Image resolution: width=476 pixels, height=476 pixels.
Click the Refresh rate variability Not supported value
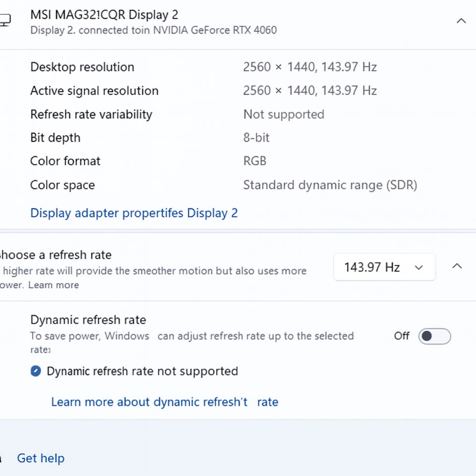click(x=284, y=115)
